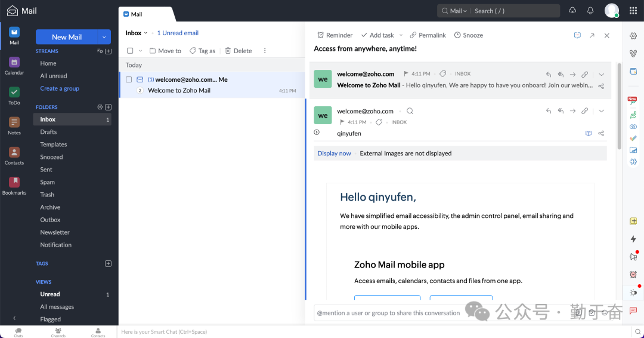Click the notifications bell icon
644x338 pixels.
point(590,11)
